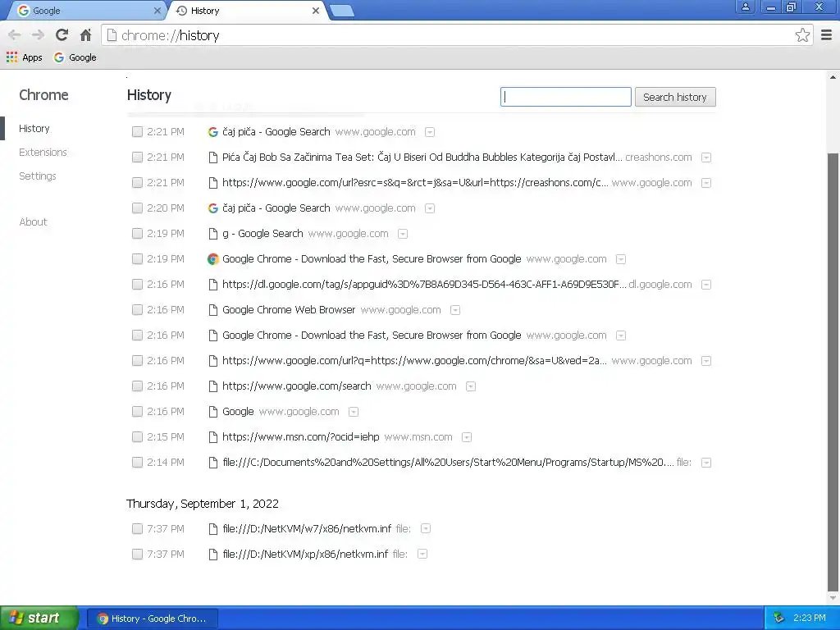The width and height of the screenshot is (840, 630).
Task: Open dropdown of 2:19 PM Google Chrome Download entry
Action: 621,259
